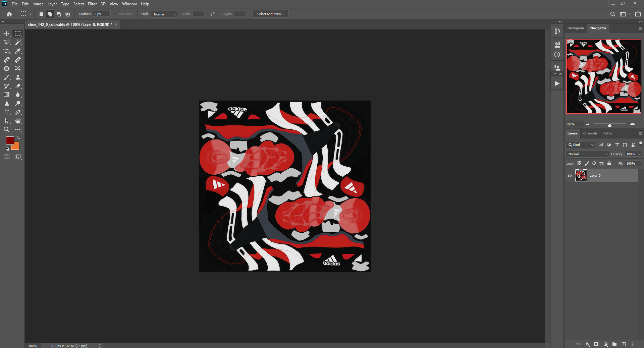Select the Crop tool
This screenshot has width=644, height=348.
7,51
